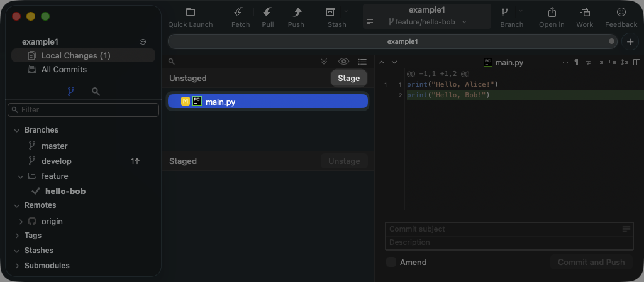644x282 pixels.
Task: Toggle the list view mode icon
Action: coord(362,62)
